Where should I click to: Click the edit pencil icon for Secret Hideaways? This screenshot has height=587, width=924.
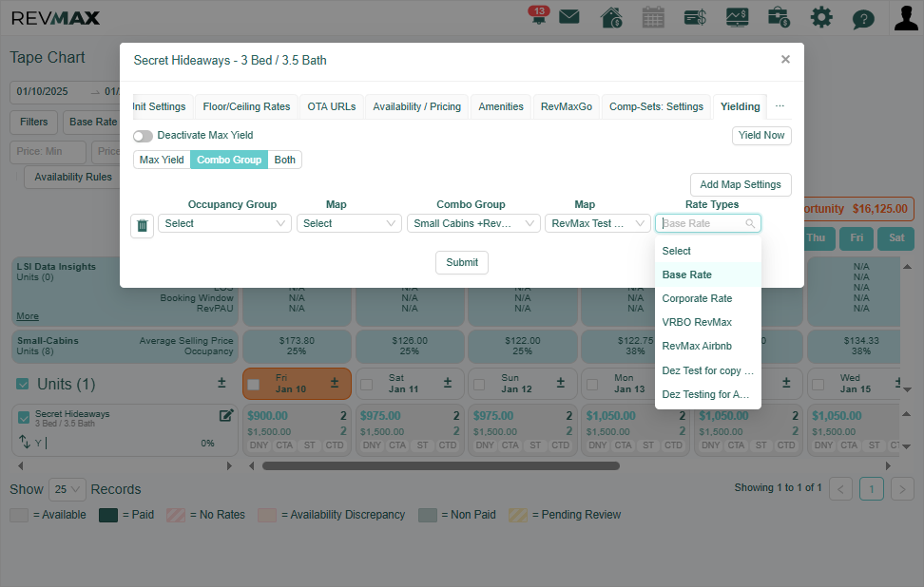coord(226,416)
